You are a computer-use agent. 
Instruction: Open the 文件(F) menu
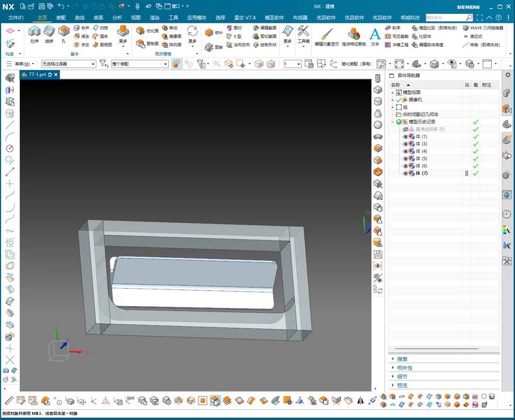[16, 17]
